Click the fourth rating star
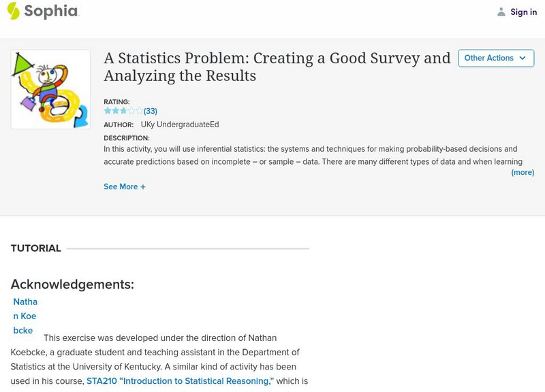 coord(131,111)
